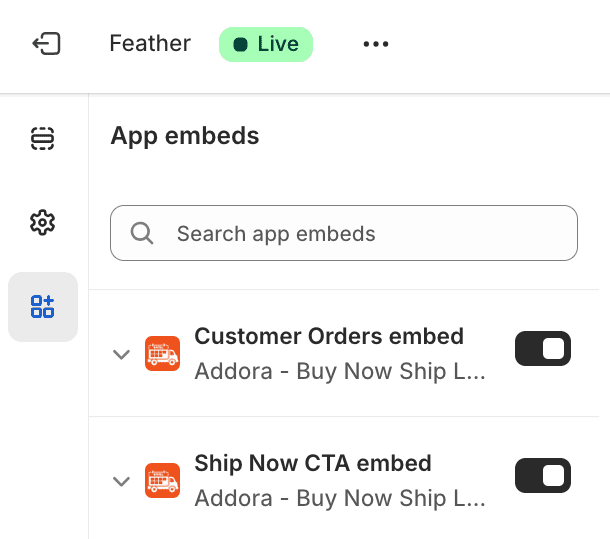
Task: Select the Customer Orders embed title
Action: pyautogui.click(x=329, y=336)
